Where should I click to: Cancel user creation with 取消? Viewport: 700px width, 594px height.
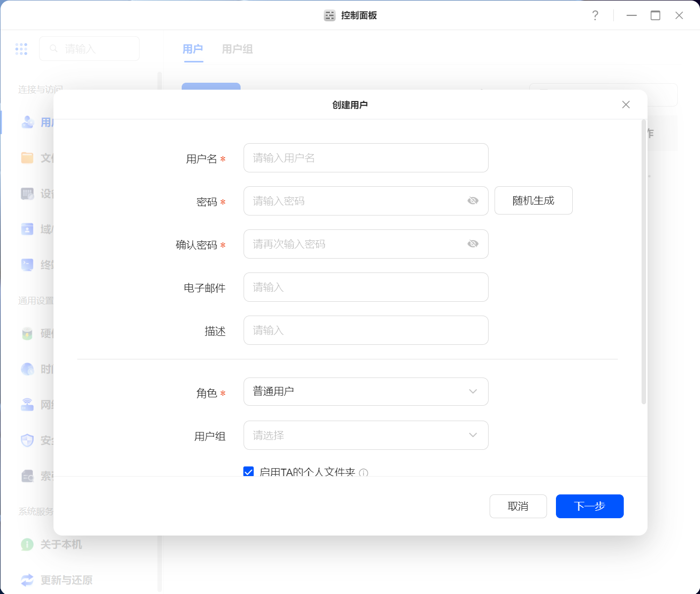(x=518, y=506)
